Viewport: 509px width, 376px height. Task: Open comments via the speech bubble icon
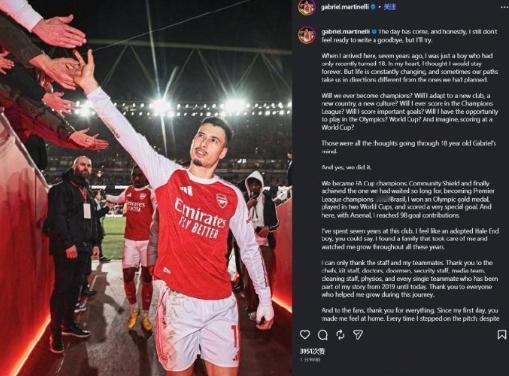pyautogui.click(x=323, y=335)
